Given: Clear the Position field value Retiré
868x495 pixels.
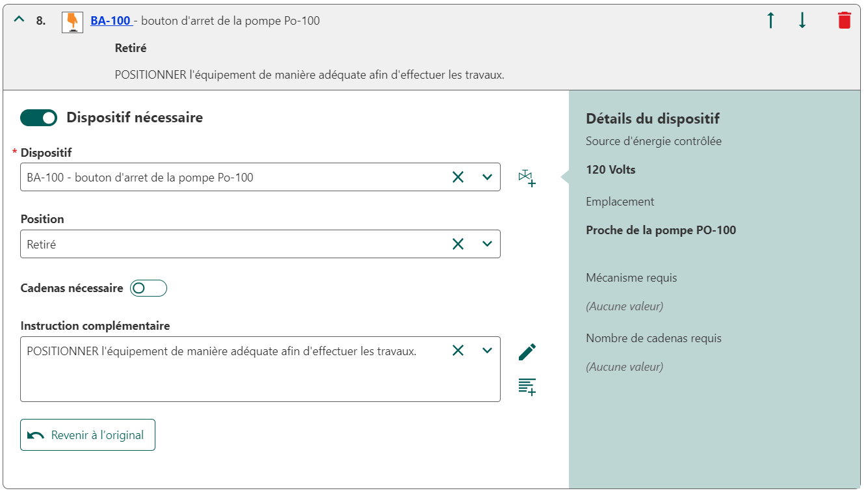Looking at the screenshot, I should pos(458,244).
